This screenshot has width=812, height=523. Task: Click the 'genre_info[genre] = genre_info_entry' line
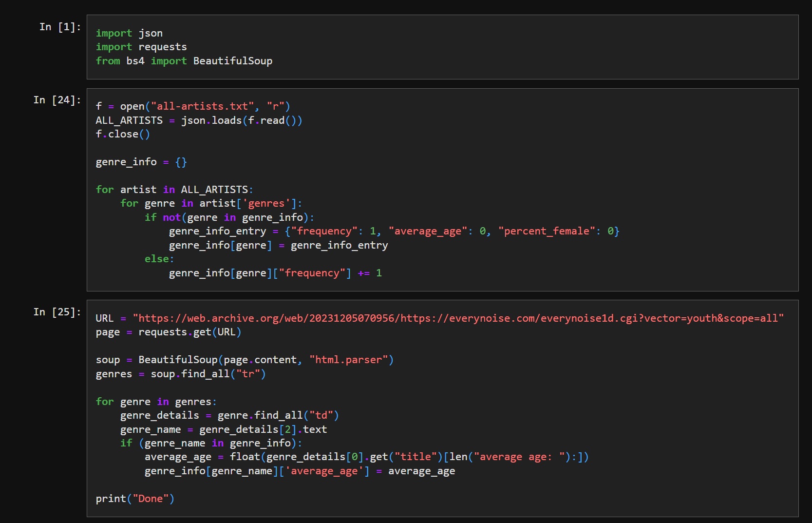pyautogui.click(x=279, y=245)
